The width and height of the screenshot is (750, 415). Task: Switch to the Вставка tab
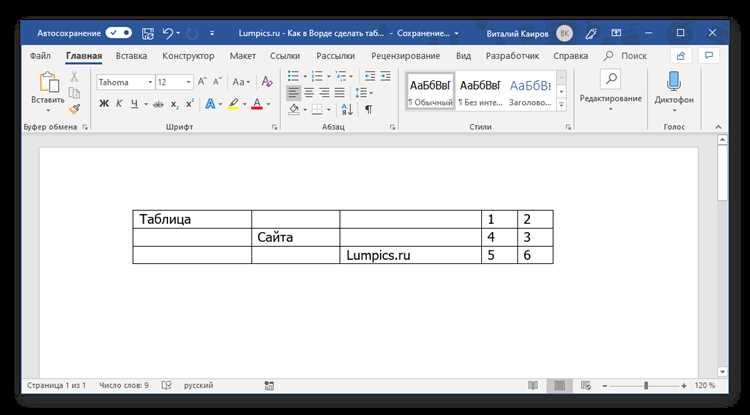[x=131, y=56]
